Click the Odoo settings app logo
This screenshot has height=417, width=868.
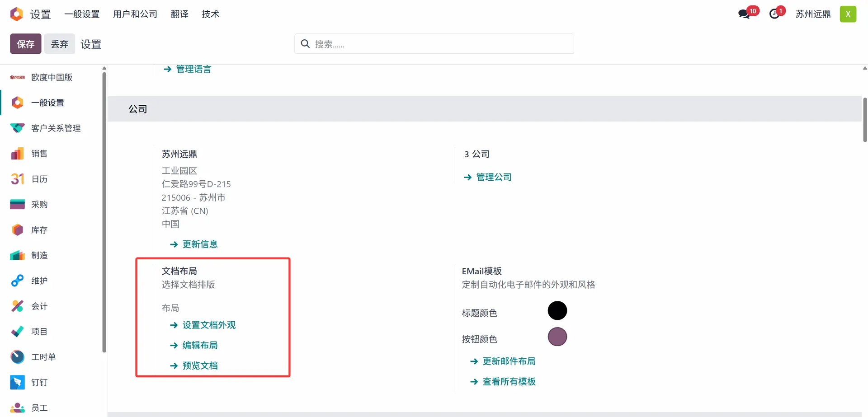(16, 14)
